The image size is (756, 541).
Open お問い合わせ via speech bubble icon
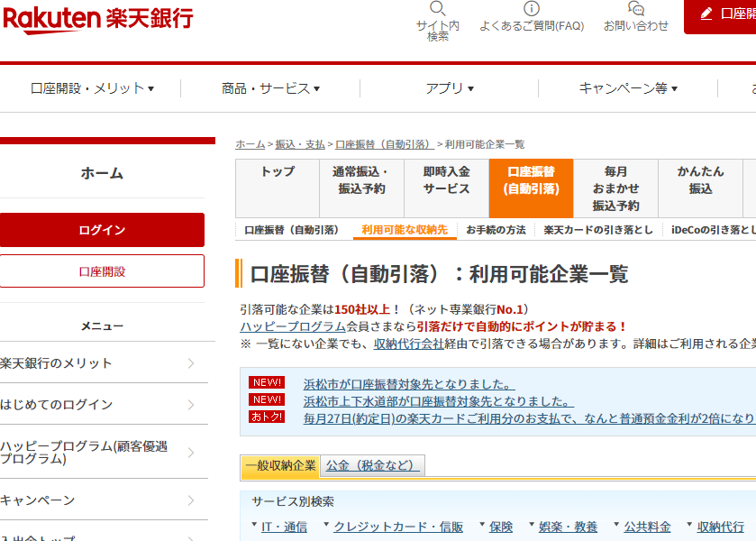coord(636,8)
